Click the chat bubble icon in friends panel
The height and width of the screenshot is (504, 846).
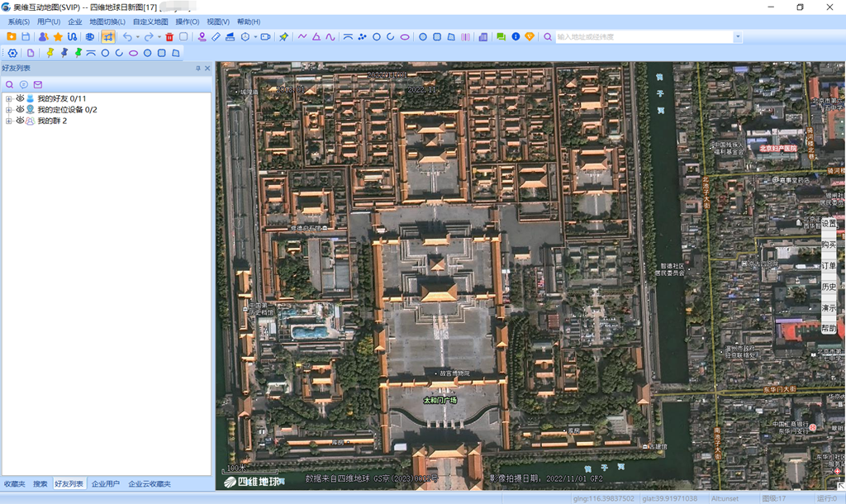click(24, 85)
